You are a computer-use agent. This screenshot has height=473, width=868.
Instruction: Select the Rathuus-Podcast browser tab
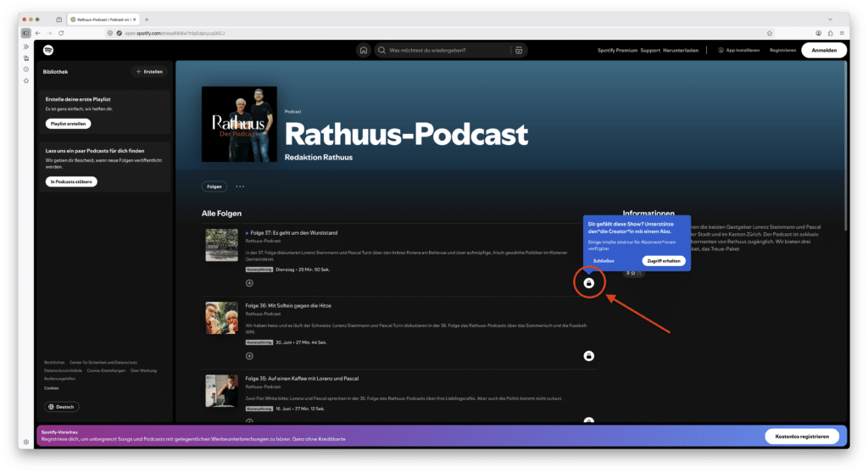tap(103, 19)
